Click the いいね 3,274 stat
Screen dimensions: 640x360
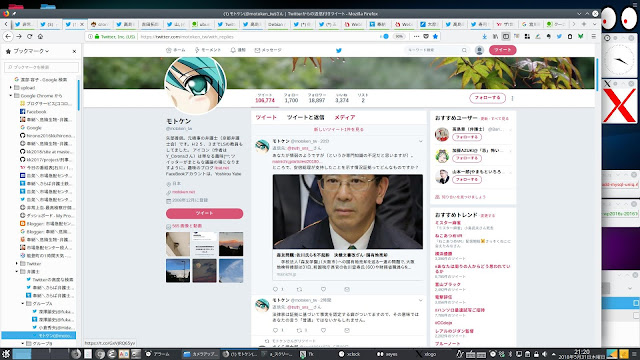point(342,98)
